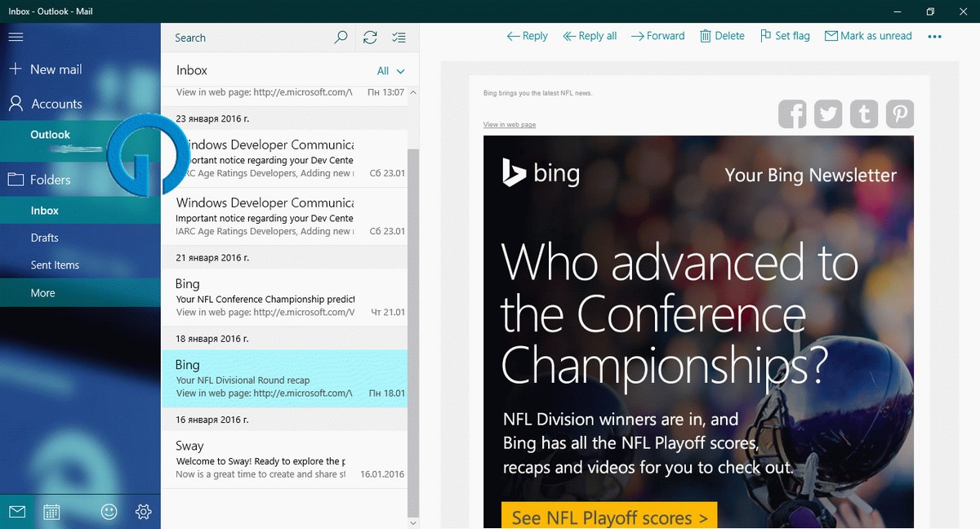Click Your Bing Newsletter heading
Image resolution: width=980 pixels, height=529 pixels.
[x=810, y=175]
